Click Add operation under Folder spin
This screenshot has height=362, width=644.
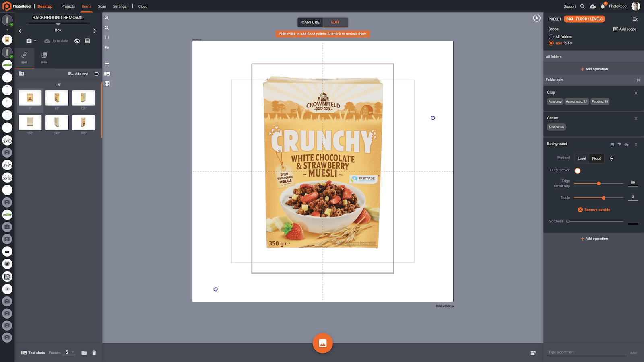point(594,238)
